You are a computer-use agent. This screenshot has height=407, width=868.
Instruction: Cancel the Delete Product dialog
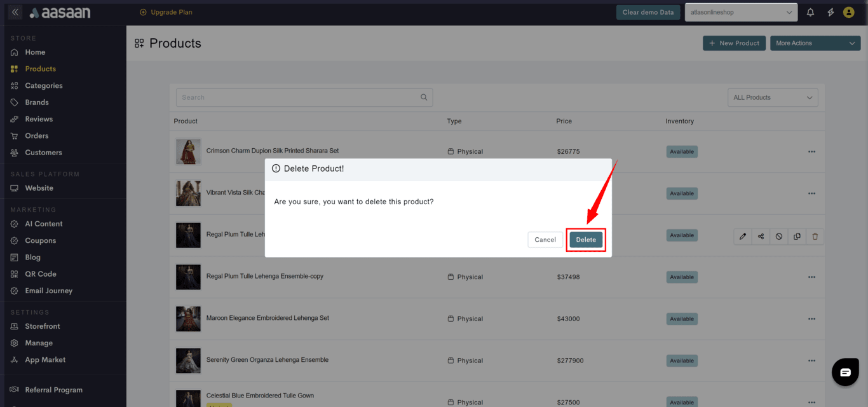(x=545, y=240)
